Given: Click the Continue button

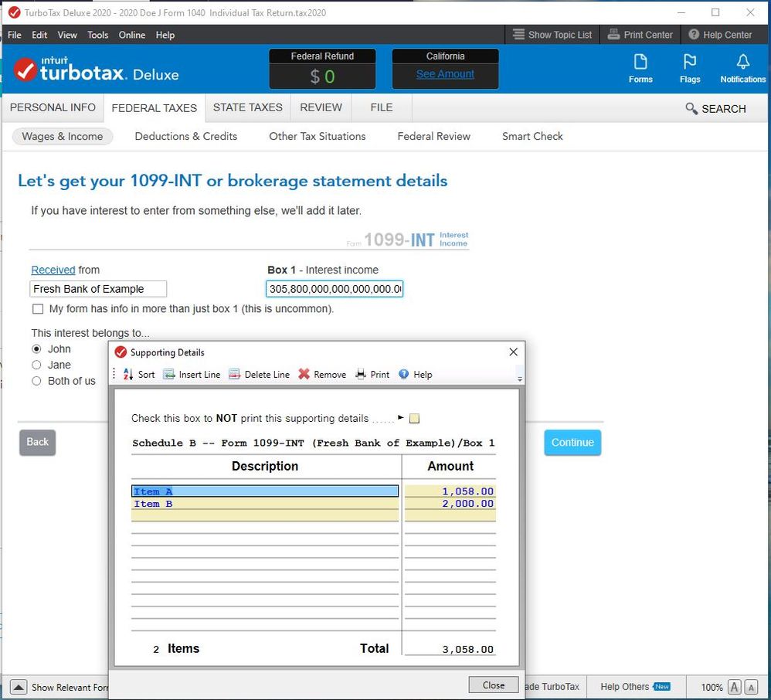Looking at the screenshot, I should click(x=572, y=442).
